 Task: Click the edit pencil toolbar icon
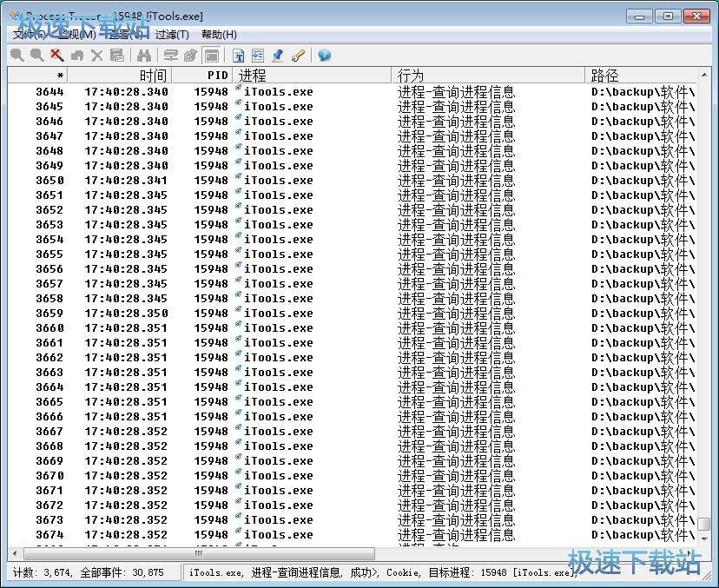[191, 56]
